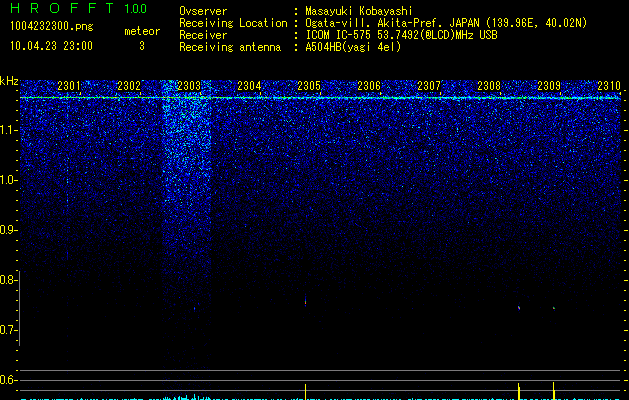Viewport: 629px width, 400px height.
Task: Click the 0.8 kHz axis label
Action: click(9, 280)
